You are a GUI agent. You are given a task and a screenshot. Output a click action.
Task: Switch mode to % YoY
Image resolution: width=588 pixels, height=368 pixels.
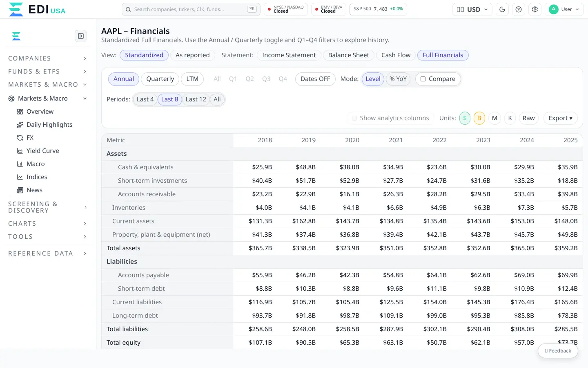[398, 79]
